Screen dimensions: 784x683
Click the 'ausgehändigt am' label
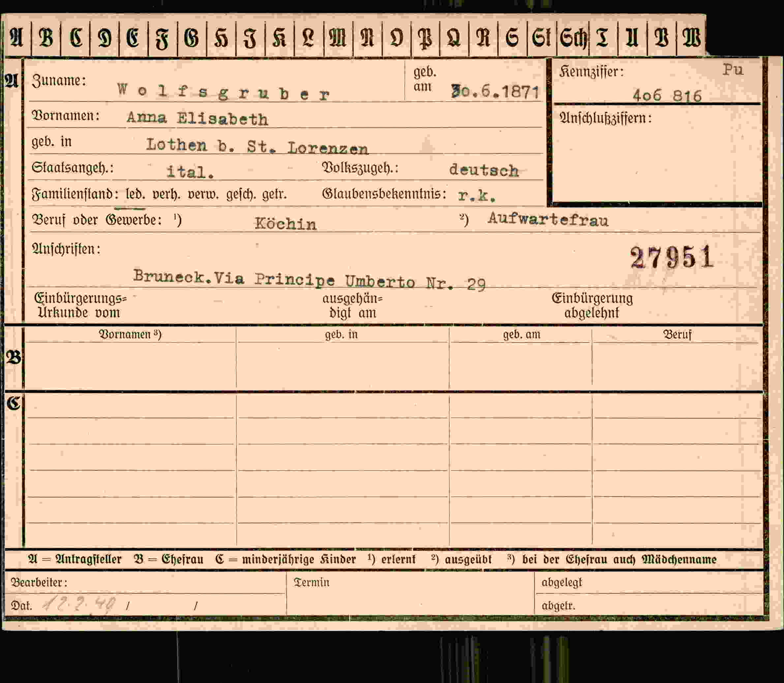(353, 306)
